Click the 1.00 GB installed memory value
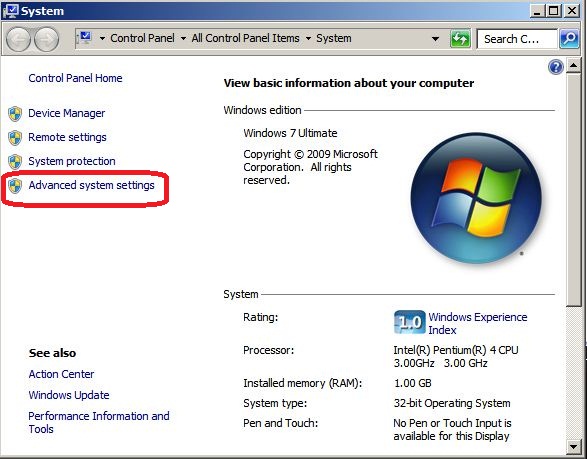Viewport: 587px width, 459px height. pyautogui.click(x=413, y=383)
